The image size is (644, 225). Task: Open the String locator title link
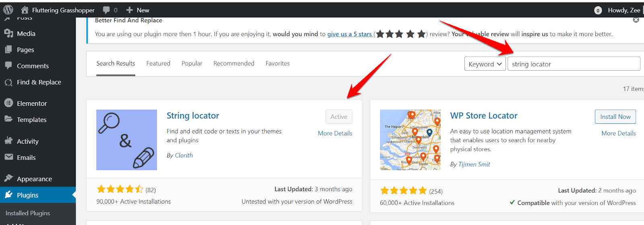coord(193,115)
